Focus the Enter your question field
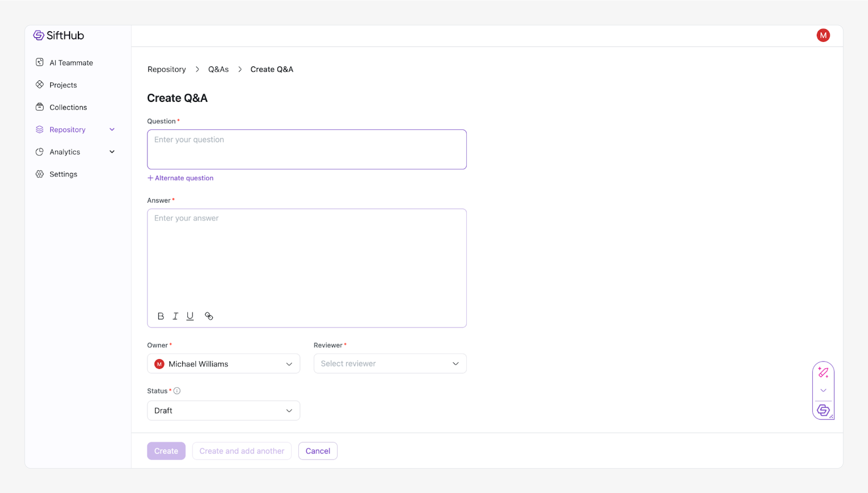The image size is (868, 493). coord(307,149)
